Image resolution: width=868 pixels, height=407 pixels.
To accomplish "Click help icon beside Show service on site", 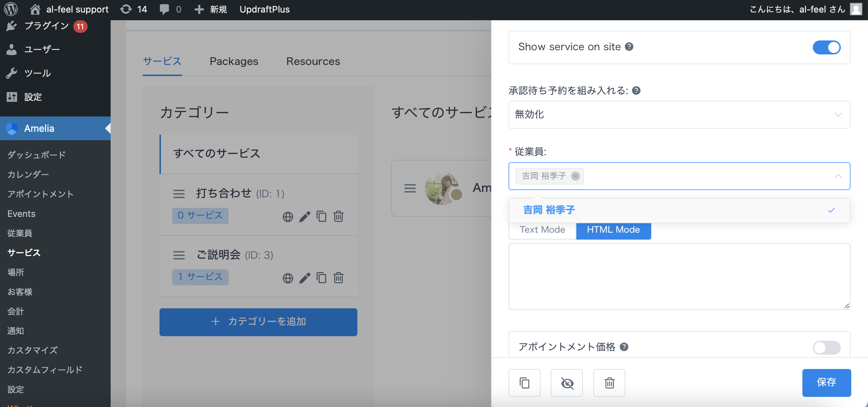I will (629, 47).
